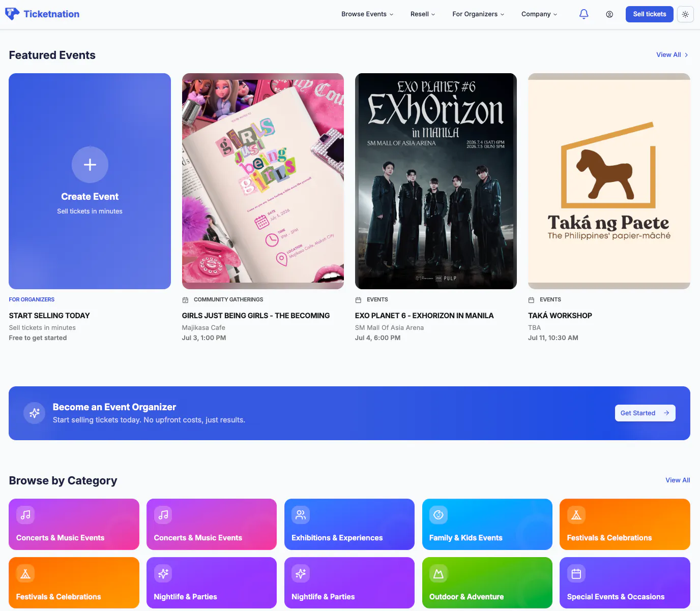Click the mountain icon on Outdoor & Adventure
Viewport: 700px width, 611px height.
pos(439,573)
